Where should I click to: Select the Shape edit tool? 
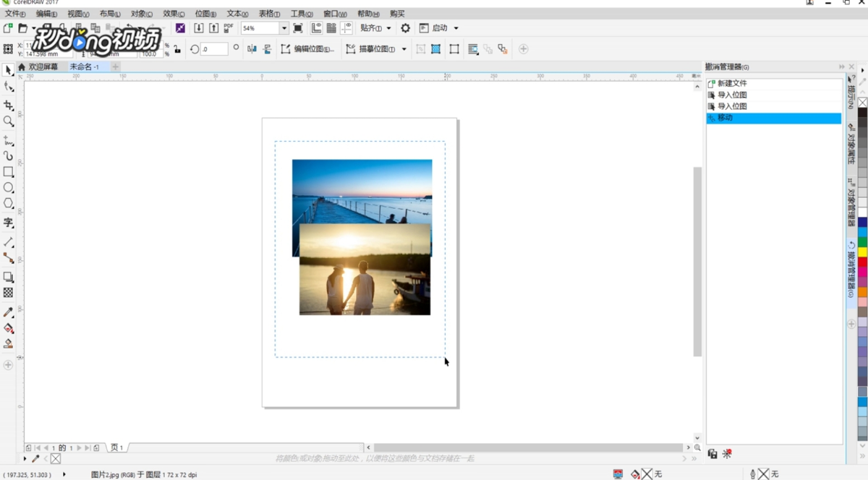tap(8, 87)
